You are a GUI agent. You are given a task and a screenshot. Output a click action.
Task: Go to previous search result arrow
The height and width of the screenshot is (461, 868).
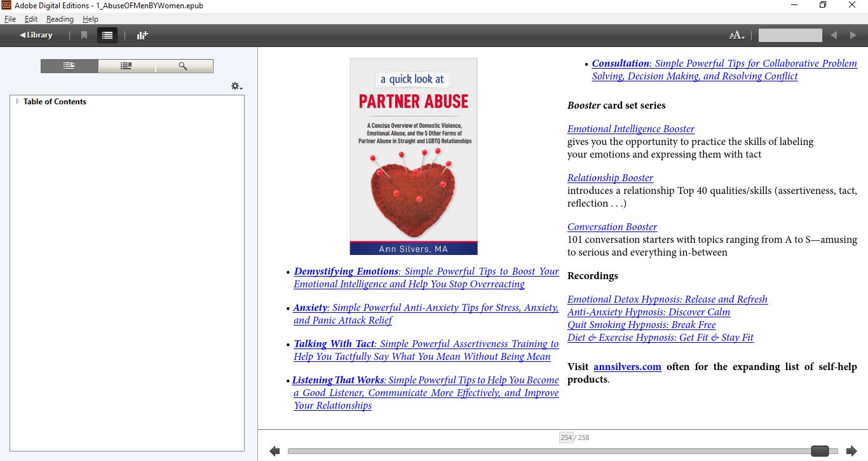(x=834, y=36)
